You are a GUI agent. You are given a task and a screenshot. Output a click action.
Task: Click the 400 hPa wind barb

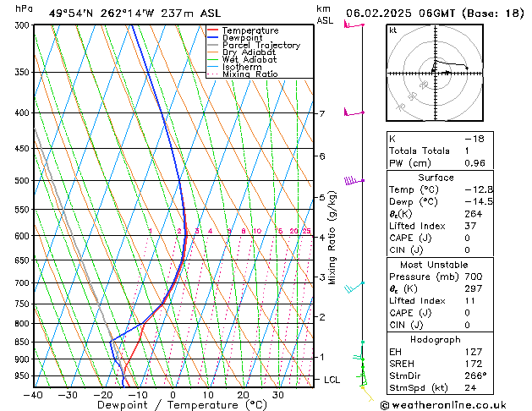click(354, 112)
